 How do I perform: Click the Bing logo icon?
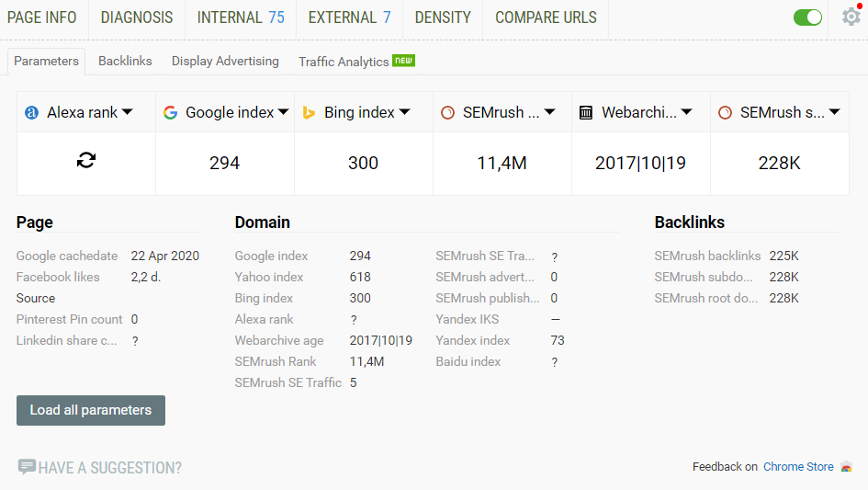(309, 112)
